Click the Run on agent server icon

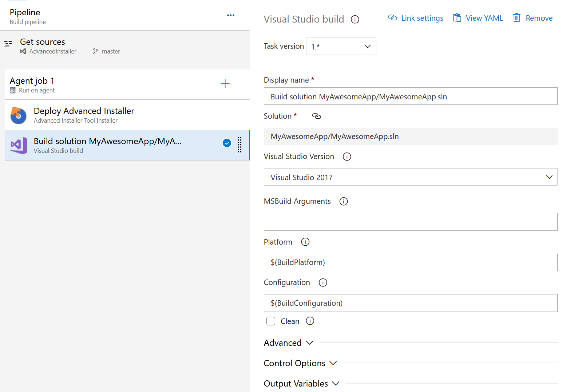[x=13, y=90]
